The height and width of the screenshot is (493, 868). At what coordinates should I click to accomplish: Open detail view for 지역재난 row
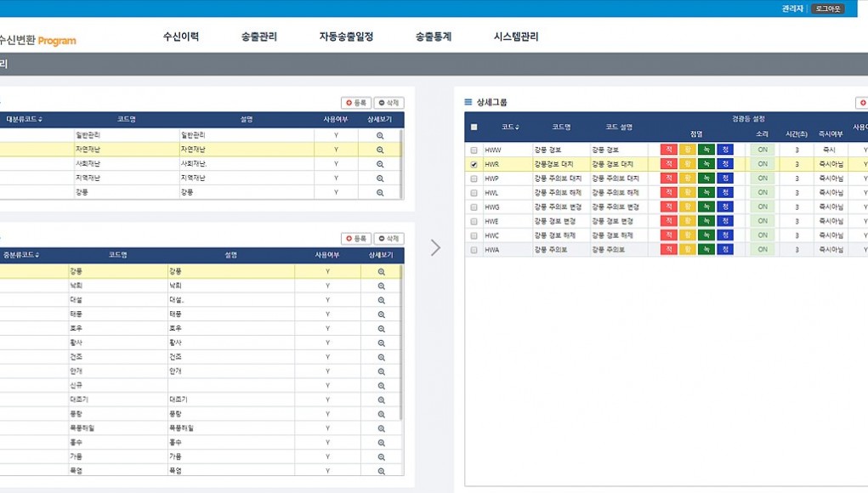(x=381, y=178)
